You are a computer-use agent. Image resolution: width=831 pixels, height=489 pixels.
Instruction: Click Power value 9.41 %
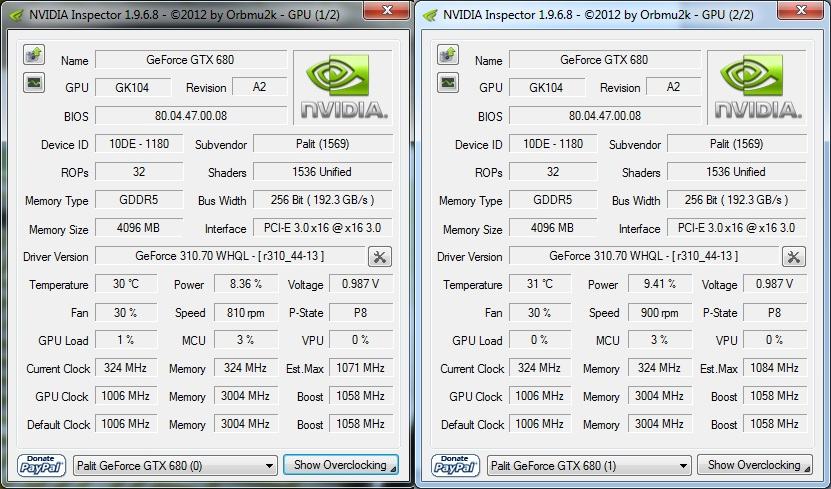point(660,284)
